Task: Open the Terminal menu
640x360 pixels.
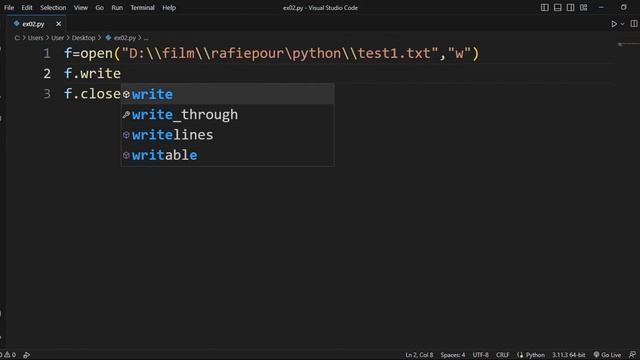Action: point(142,8)
